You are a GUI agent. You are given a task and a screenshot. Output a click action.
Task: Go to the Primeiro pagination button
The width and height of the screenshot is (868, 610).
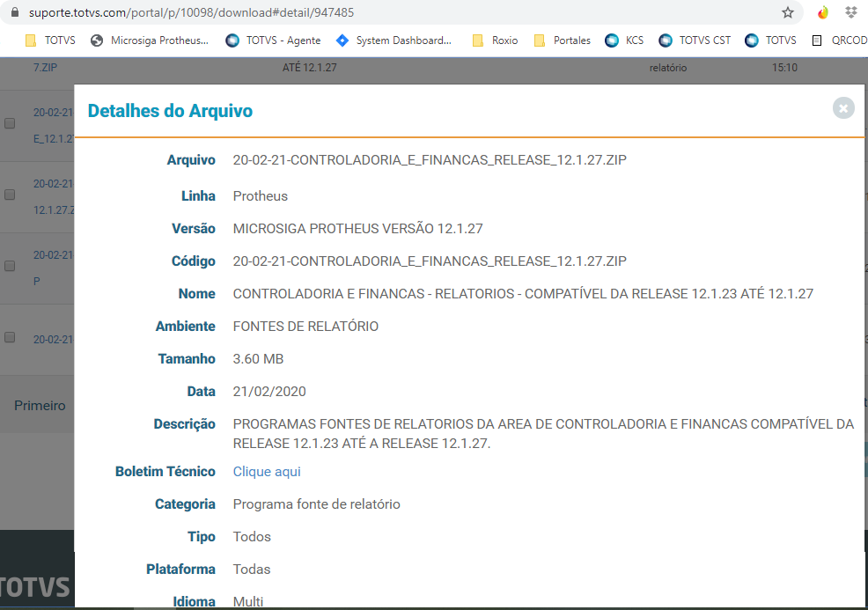[40, 406]
